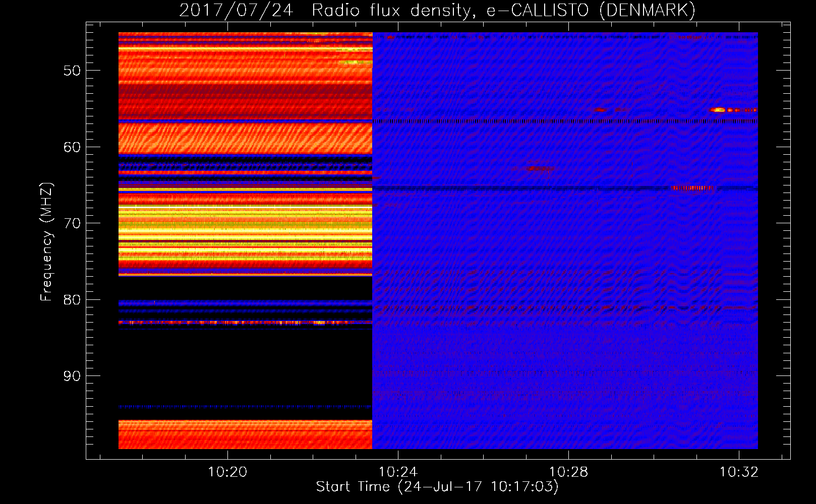Click the 50 frequency tick label
This screenshot has height=504, width=816.
pyautogui.click(x=72, y=71)
